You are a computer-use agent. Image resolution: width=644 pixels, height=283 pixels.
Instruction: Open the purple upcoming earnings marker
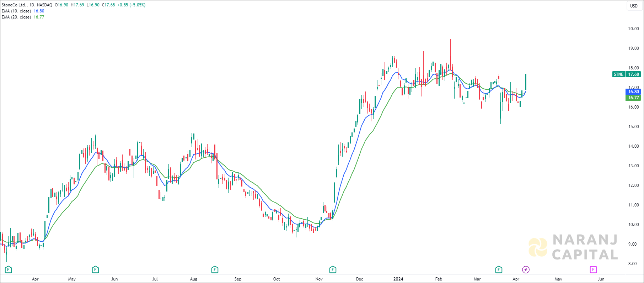(593, 269)
